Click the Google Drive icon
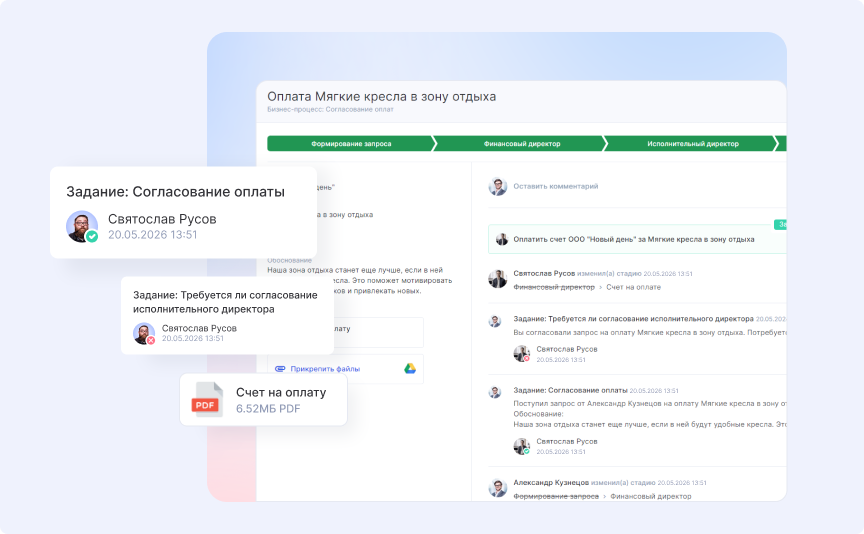This screenshot has height=534, width=864. coord(410,369)
